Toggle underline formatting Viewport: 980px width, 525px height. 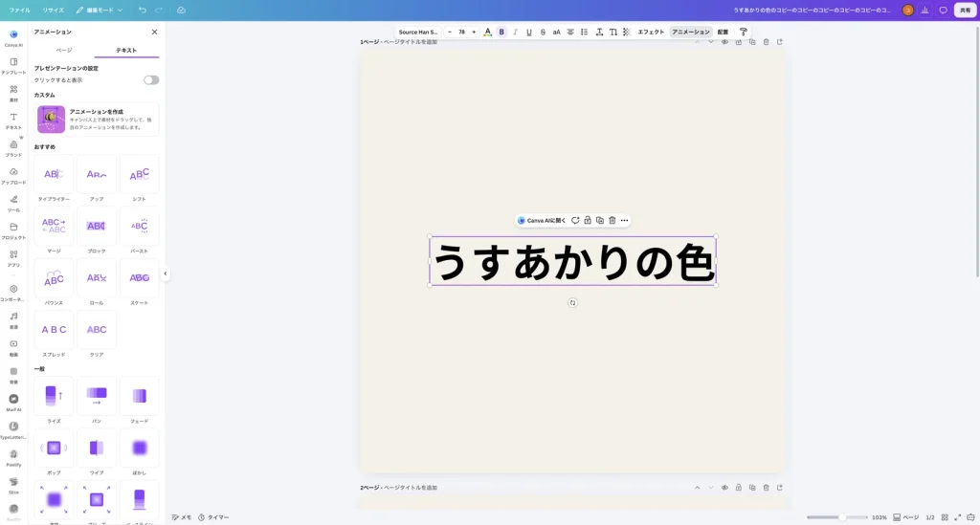click(528, 32)
